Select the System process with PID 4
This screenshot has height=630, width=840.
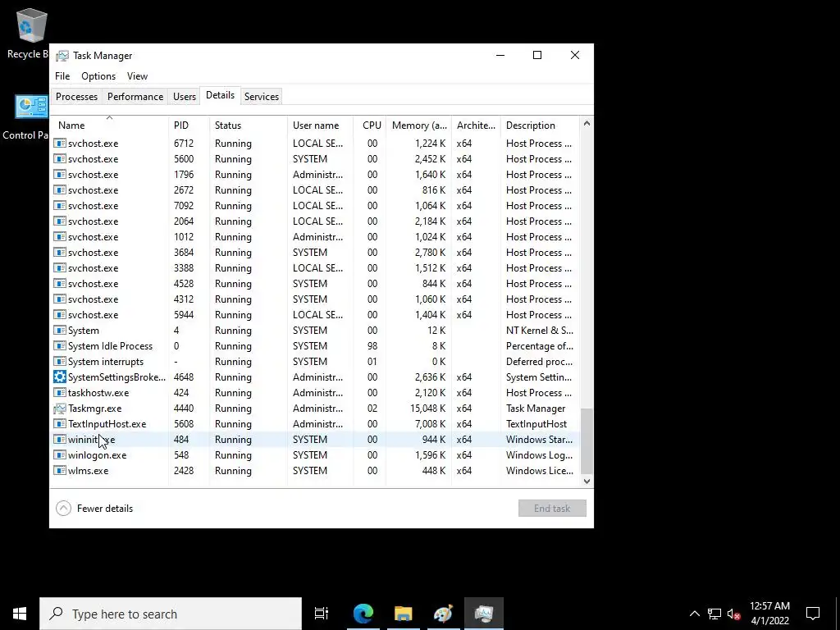click(316, 331)
